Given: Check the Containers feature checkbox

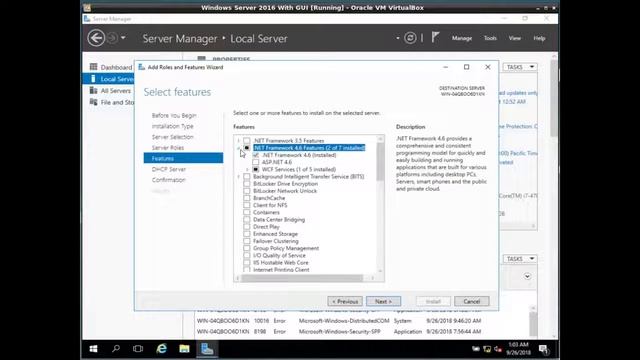Looking at the screenshot, I should coord(247,212).
